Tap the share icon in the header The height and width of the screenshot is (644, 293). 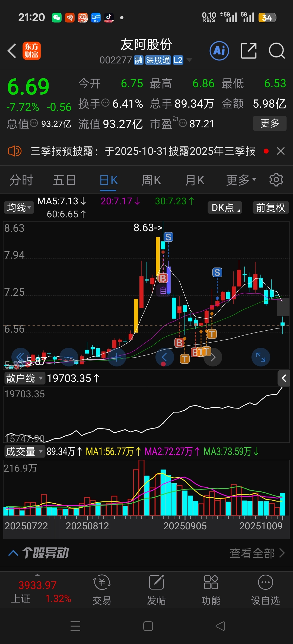click(249, 51)
